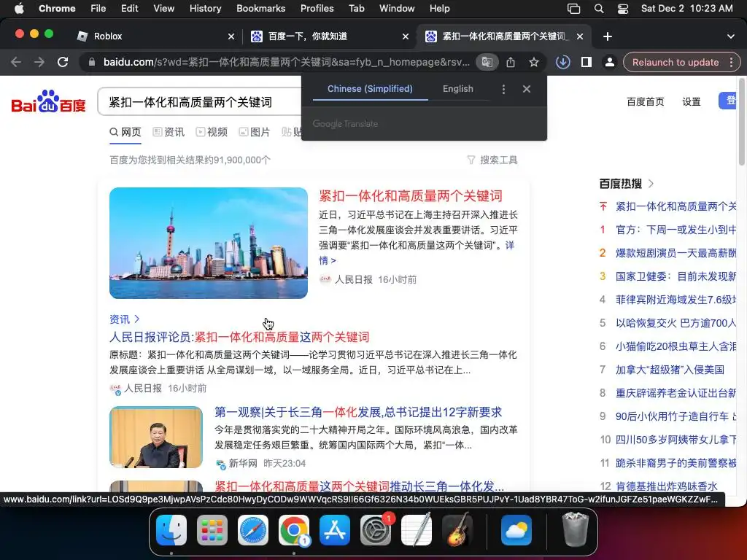Launch Safari from the Dock
The height and width of the screenshot is (560, 747).
(253, 529)
